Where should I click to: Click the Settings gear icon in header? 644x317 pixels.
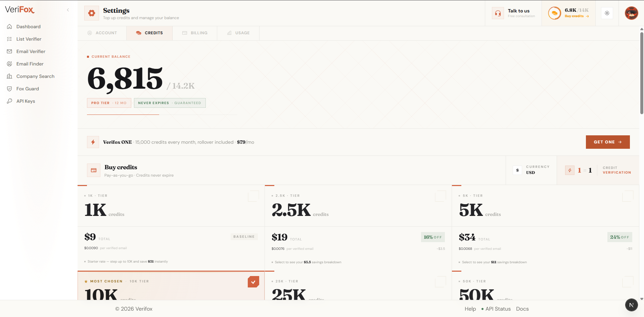[92, 13]
